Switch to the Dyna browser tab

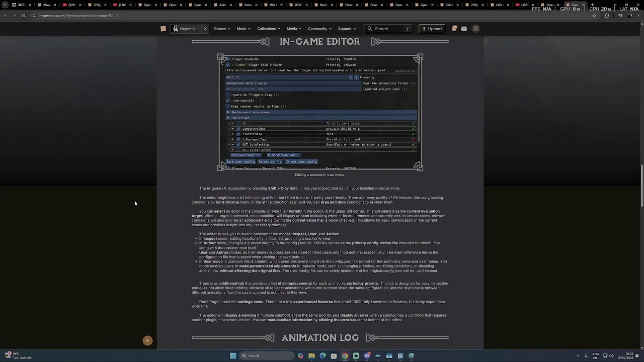coord(197,5)
